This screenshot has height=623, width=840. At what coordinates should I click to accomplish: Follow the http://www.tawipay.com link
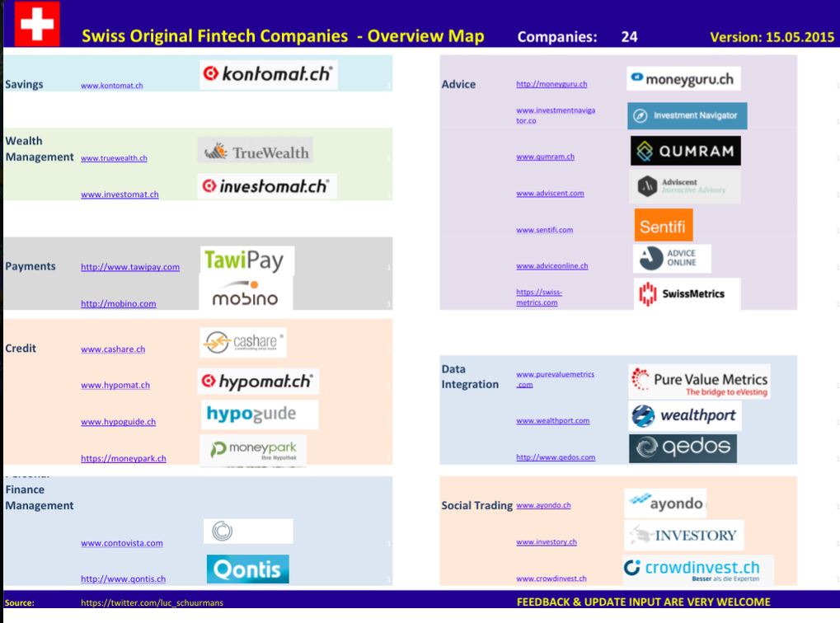tap(130, 267)
